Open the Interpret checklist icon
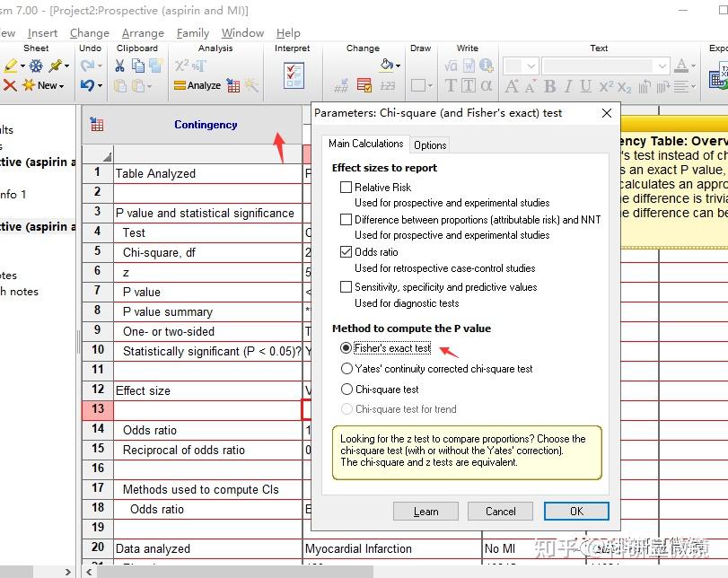The width and height of the screenshot is (728, 578). 294,75
